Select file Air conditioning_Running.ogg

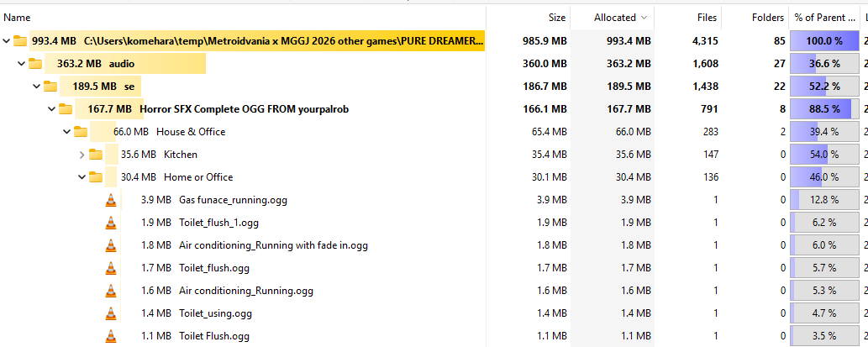click(246, 291)
